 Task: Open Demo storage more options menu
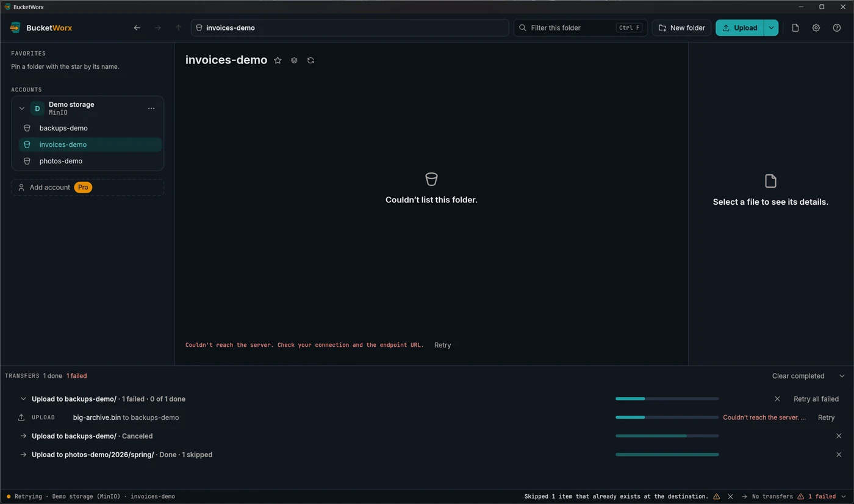coord(151,108)
